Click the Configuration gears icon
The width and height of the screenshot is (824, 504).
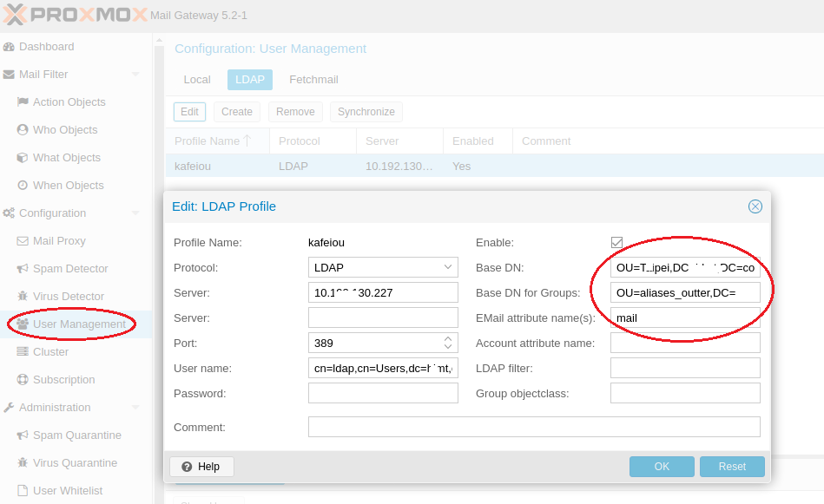point(9,213)
